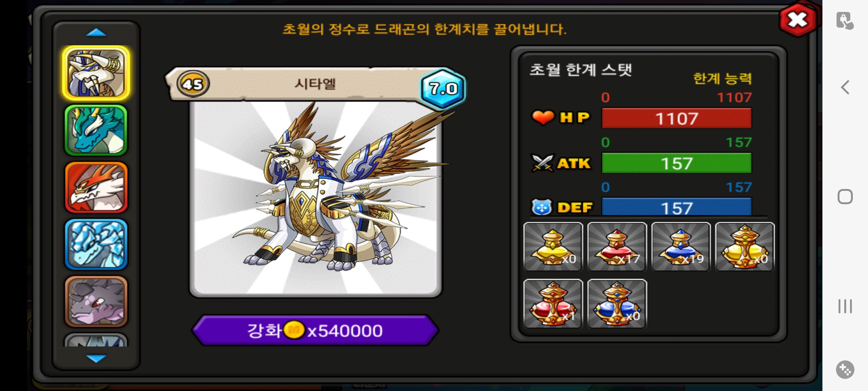Image resolution: width=868 pixels, height=391 pixels.
Task: Select the small yellow essence potion x0
Action: click(553, 247)
